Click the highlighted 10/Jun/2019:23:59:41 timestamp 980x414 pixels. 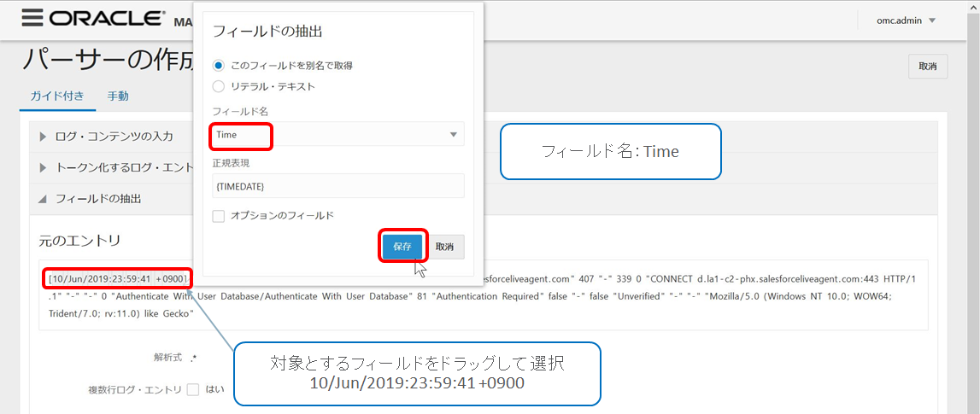[x=117, y=277]
